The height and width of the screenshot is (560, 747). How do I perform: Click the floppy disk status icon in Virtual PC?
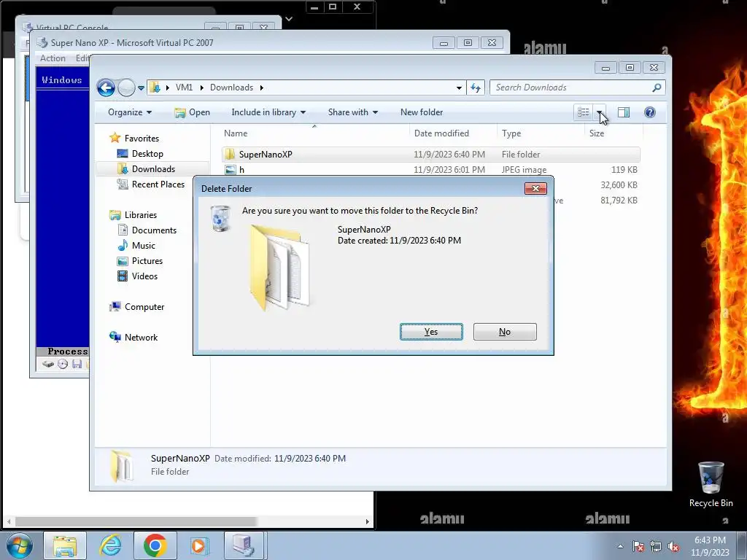point(77,365)
